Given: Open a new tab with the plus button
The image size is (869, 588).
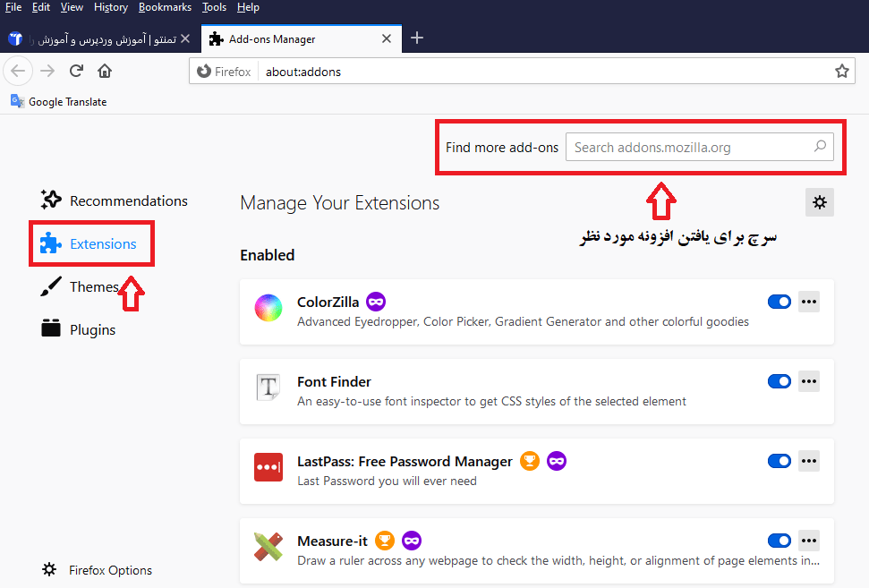Looking at the screenshot, I should pyautogui.click(x=417, y=38).
